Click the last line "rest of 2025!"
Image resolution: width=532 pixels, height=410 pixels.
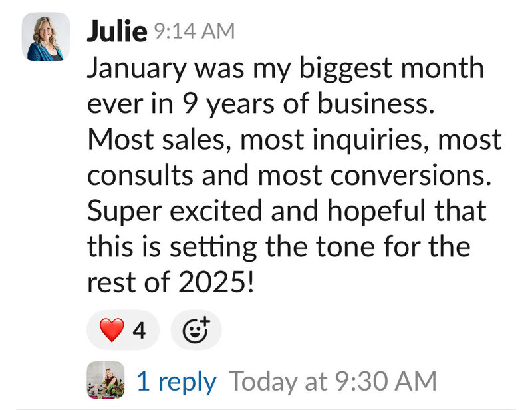pos(171,282)
